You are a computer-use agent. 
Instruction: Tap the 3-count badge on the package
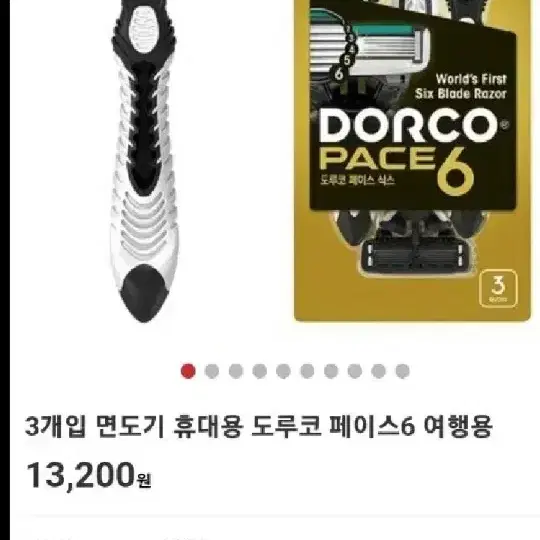(498, 288)
